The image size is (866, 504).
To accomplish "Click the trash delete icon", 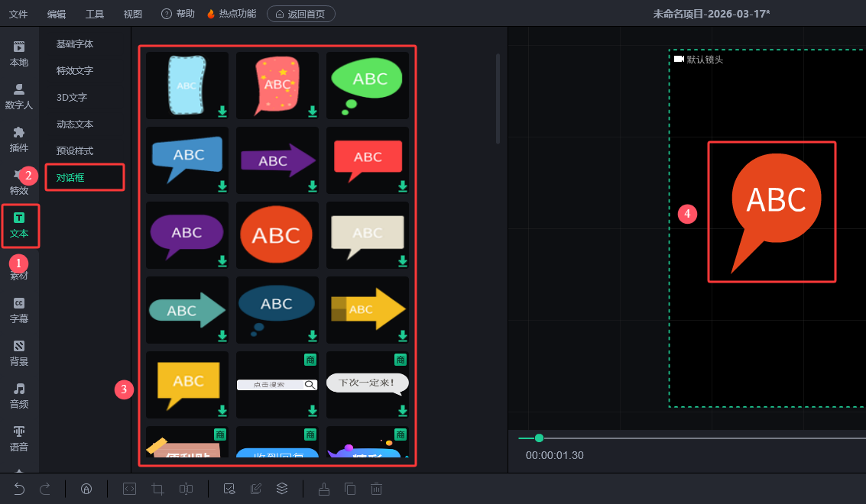I will coord(376,489).
